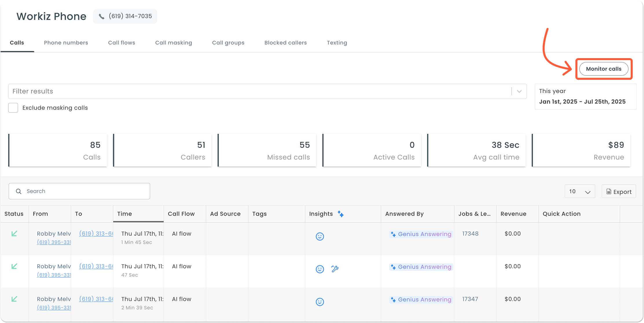Screen dimensions: 644x323
Task: Click the Export spreadsheet icon
Action: 609,192
